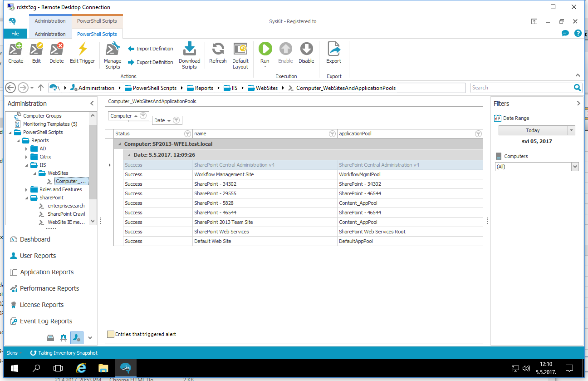Select PowerShell Scripts ribbon tab
The image size is (588, 381).
coord(97,34)
